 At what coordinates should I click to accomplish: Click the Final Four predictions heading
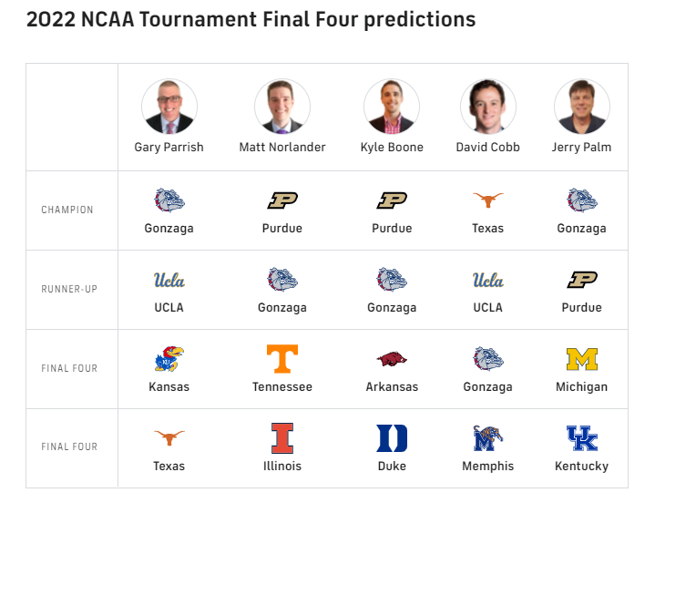(x=251, y=19)
